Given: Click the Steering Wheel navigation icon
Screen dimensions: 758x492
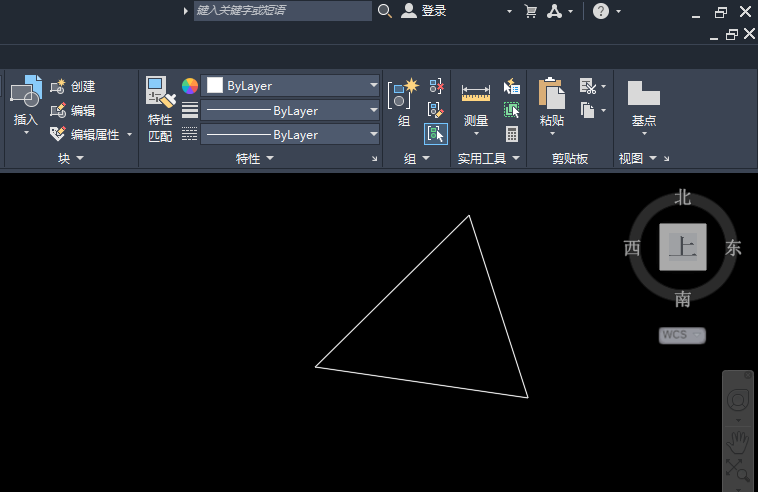Looking at the screenshot, I should point(738,401).
